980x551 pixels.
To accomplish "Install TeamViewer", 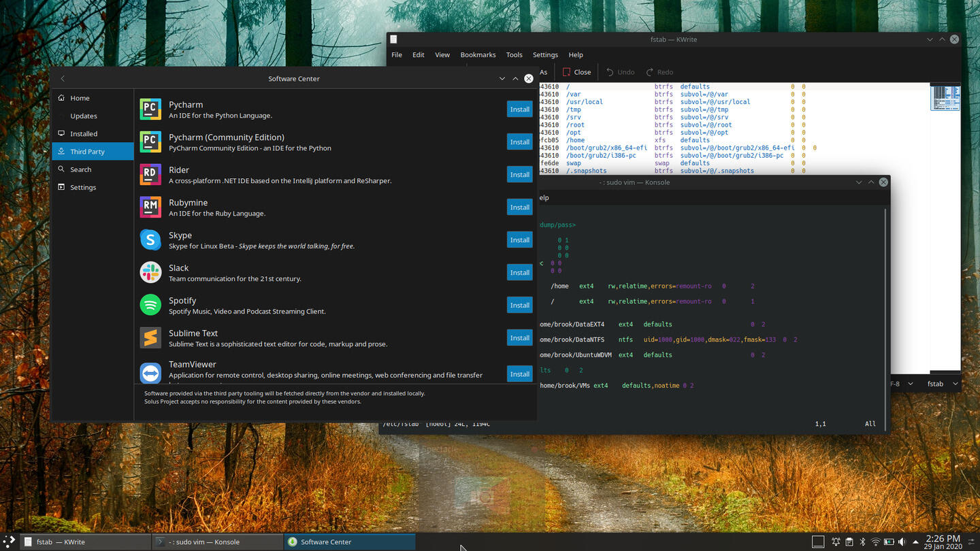I will coord(519,373).
